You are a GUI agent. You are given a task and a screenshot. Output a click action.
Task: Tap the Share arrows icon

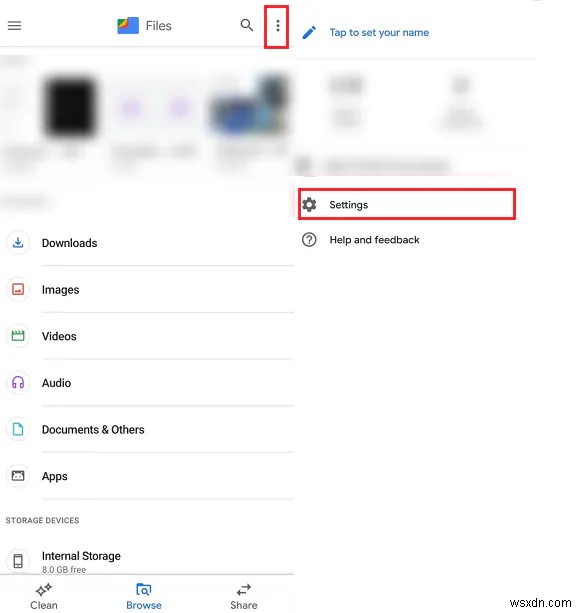coord(244,589)
